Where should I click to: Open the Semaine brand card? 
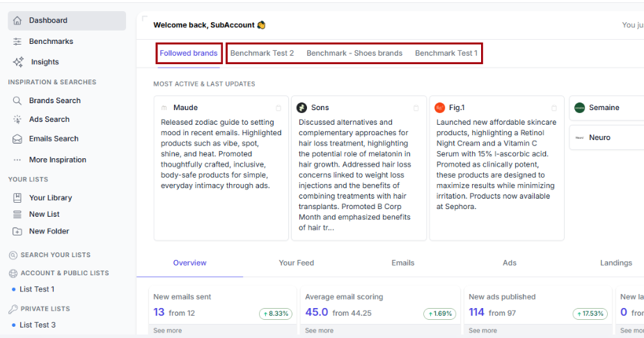(x=606, y=108)
